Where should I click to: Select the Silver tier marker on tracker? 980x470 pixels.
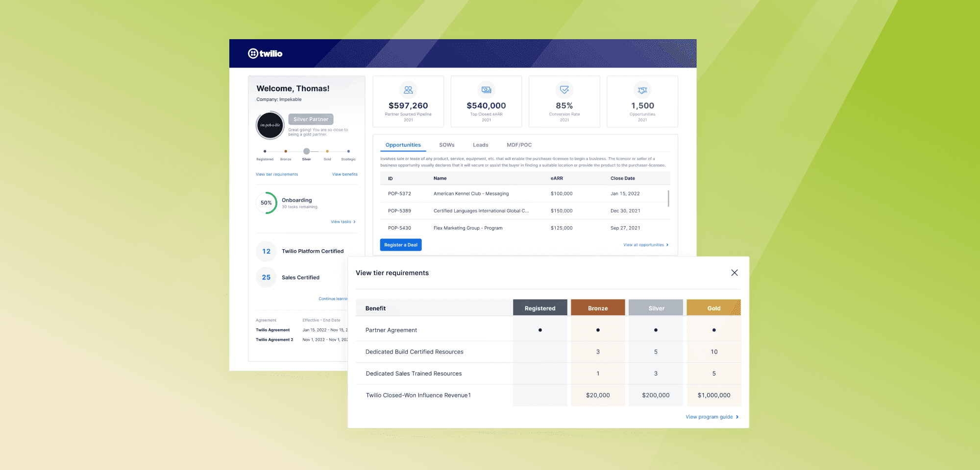click(306, 151)
